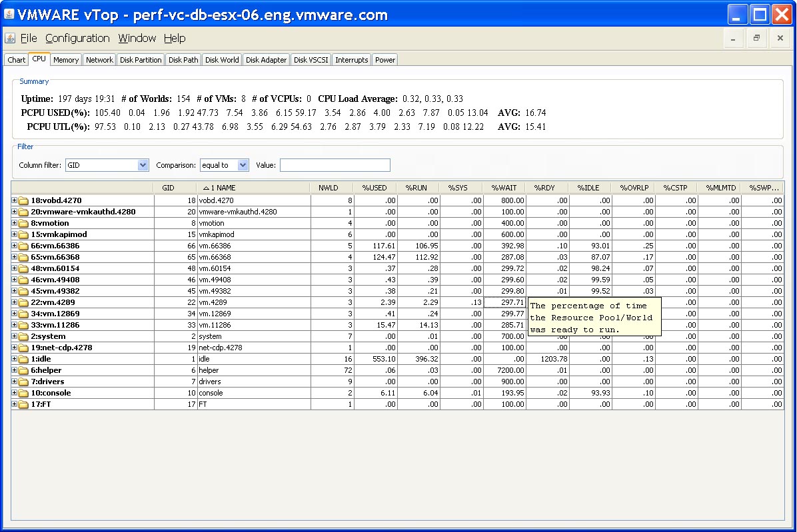Click the Java icon beside the File menu
The height and width of the screenshot is (532, 797).
coord(9,38)
